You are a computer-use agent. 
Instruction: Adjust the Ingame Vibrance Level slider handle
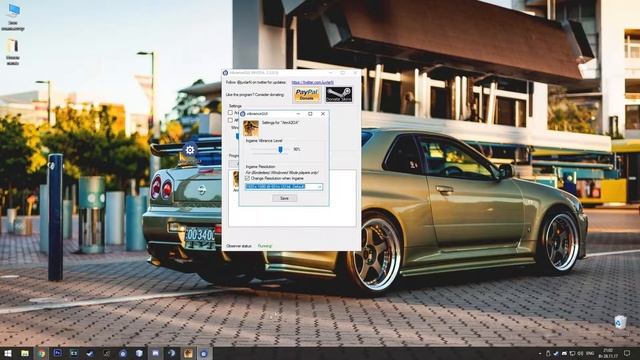click(x=280, y=149)
